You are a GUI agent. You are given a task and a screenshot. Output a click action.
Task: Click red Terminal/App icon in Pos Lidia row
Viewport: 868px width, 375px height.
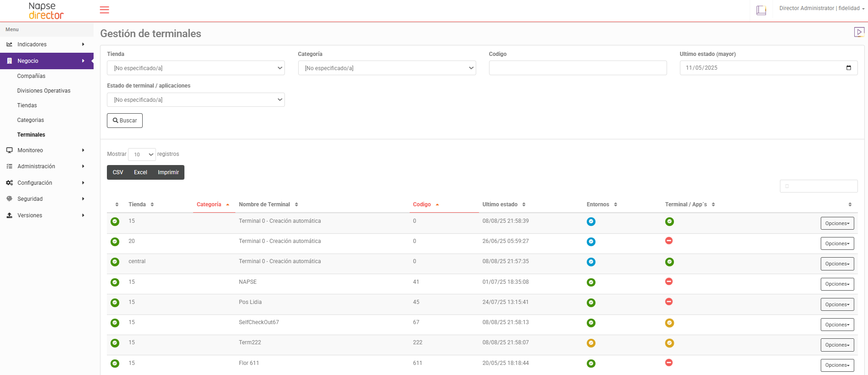(x=669, y=302)
